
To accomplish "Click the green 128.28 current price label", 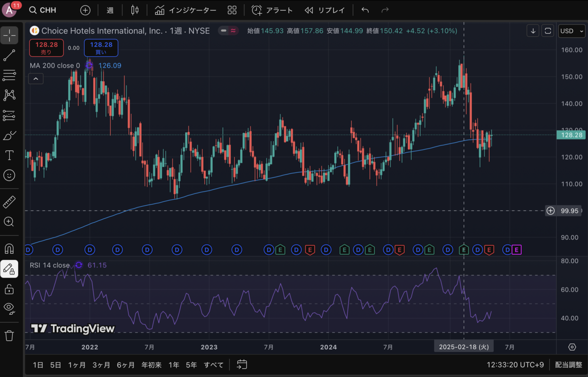I will coord(570,135).
